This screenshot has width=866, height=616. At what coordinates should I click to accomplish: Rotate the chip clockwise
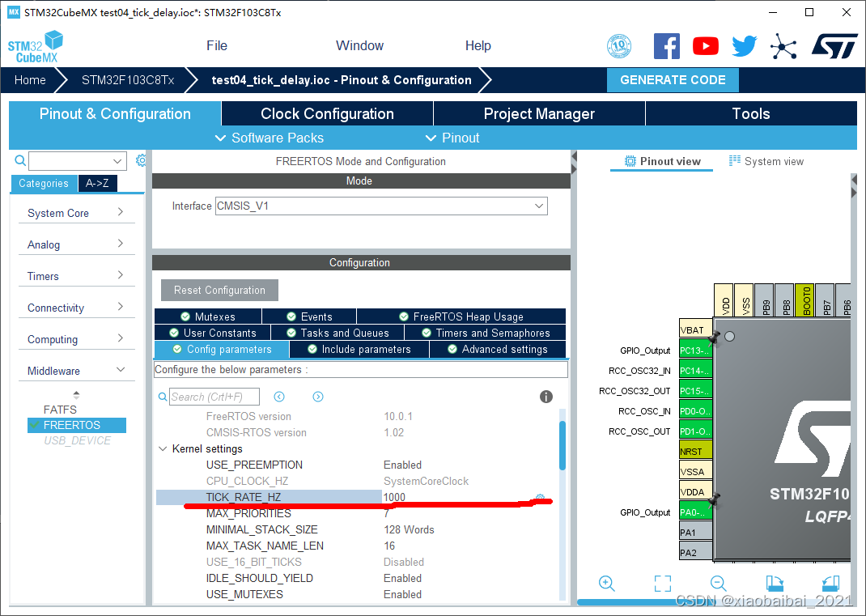click(x=774, y=584)
